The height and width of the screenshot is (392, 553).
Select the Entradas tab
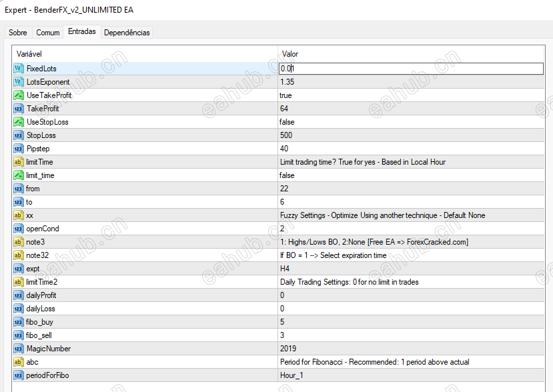82,31
